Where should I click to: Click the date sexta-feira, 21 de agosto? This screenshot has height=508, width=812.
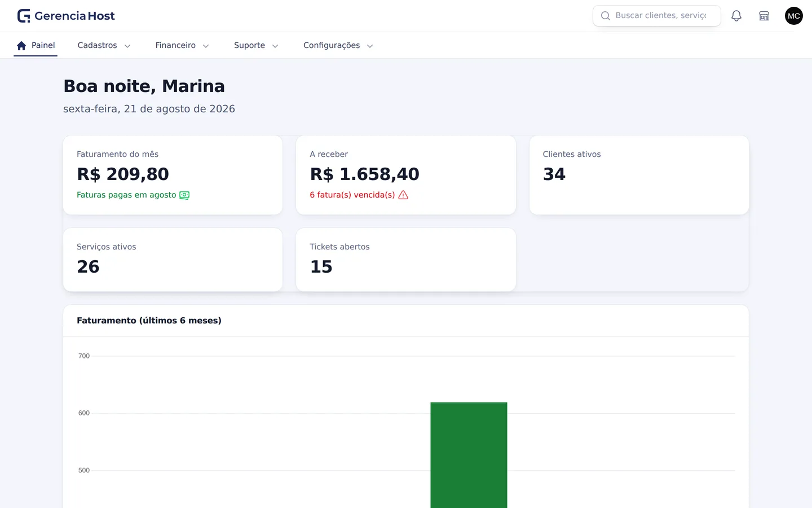pyautogui.click(x=149, y=109)
